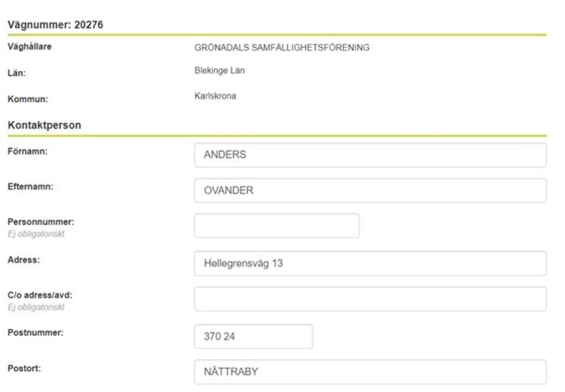
Task: Focus the Efternamn field containing OVANDER
Action: [x=370, y=191]
